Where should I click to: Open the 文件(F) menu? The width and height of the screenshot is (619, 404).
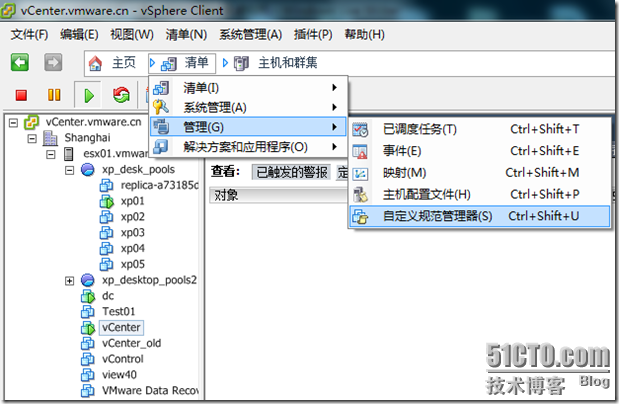coord(29,35)
